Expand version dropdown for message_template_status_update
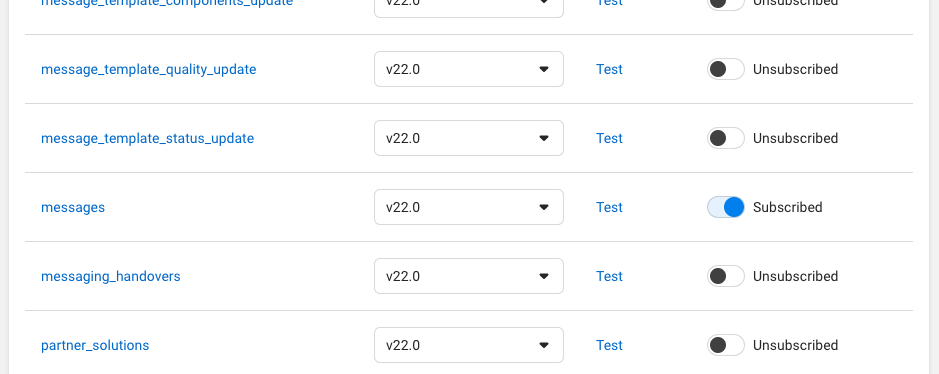Viewport: 939px width, 374px height. coord(469,138)
